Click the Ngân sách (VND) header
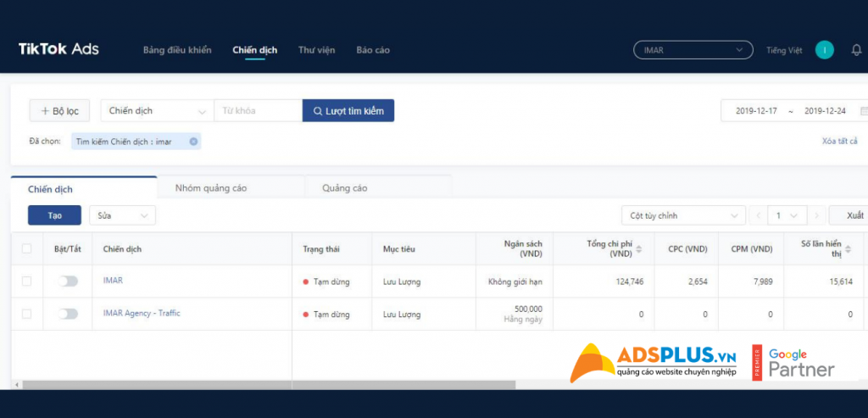The image size is (868, 418). pos(523,248)
